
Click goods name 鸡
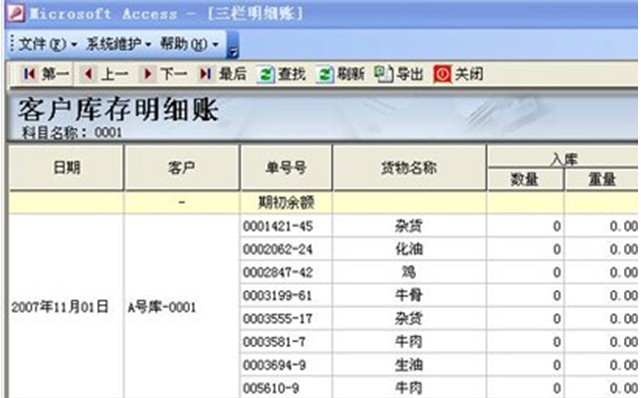coord(409,272)
